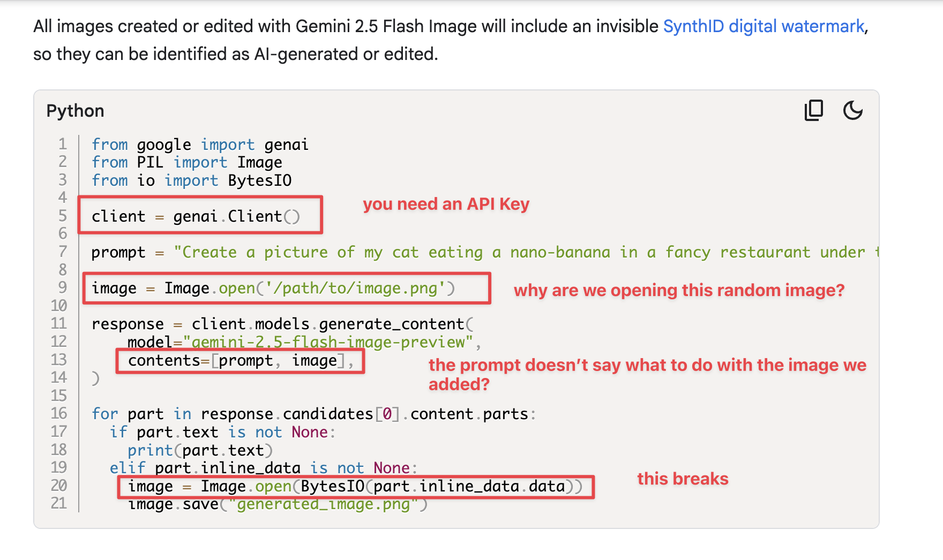Click the 'print(part.text)' line
Viewport: 943px width, 560px height.
coord(200,450)
